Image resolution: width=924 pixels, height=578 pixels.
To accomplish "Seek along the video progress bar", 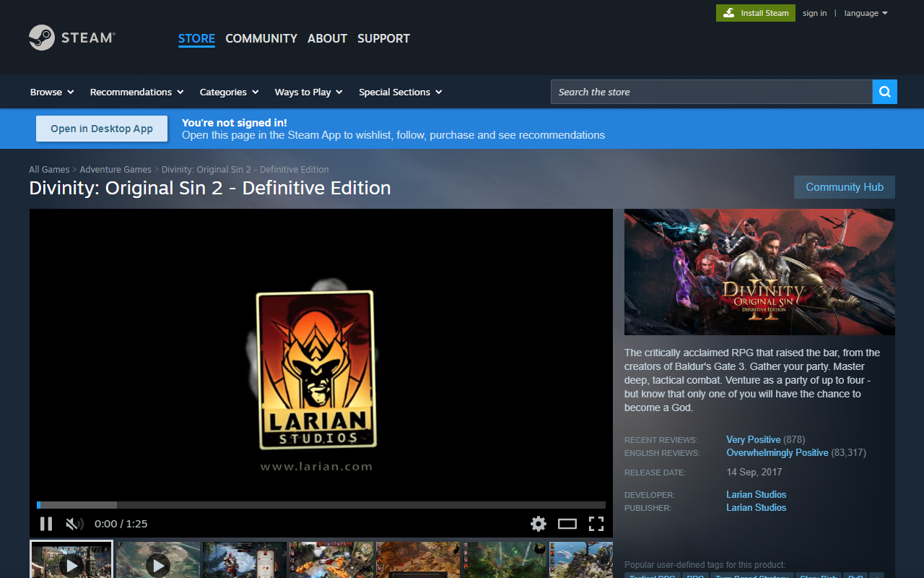I will (x=321, y=505).
